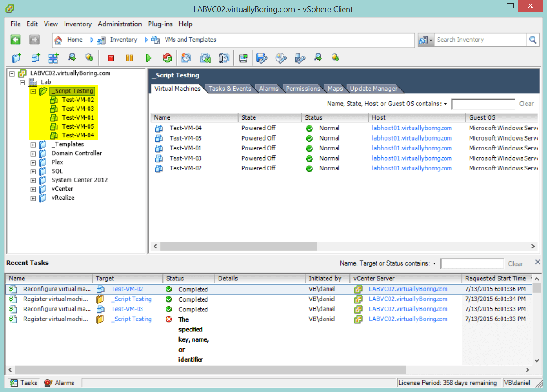Click the New vApp toolbar icon
547x392 pixels.
[53, 58]
